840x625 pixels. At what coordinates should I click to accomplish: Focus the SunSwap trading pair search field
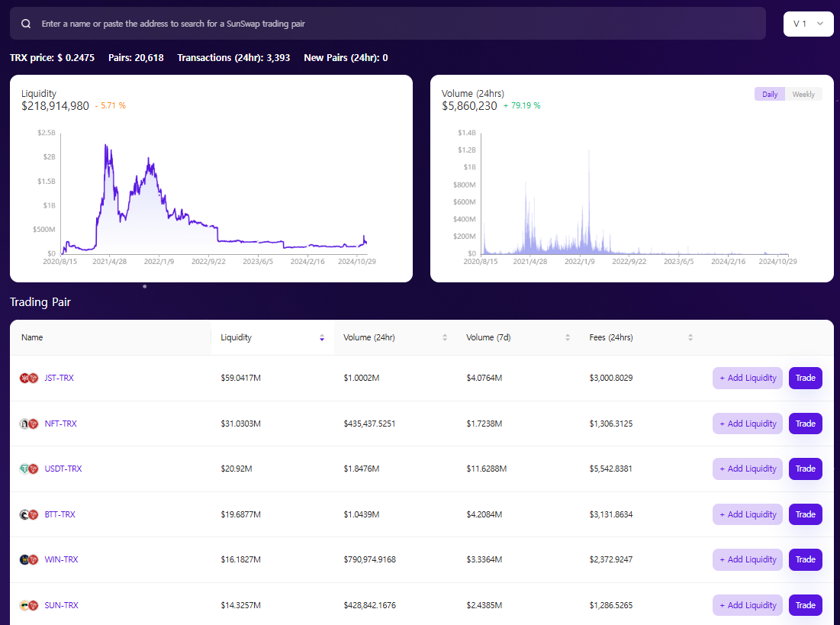[388, 24]
